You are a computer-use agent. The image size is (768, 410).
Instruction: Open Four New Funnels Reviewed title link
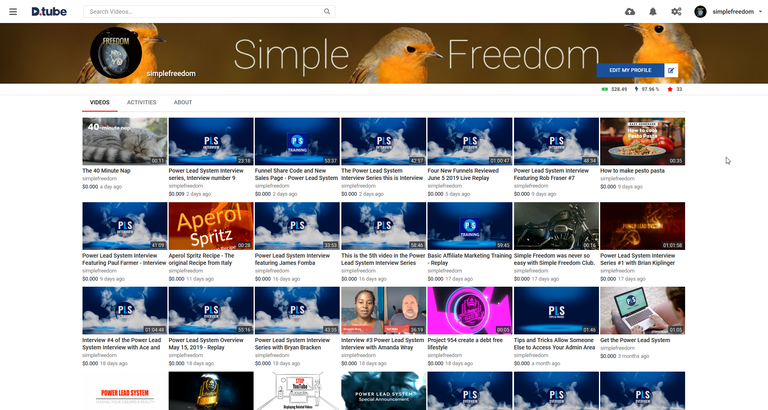point(463,174)
